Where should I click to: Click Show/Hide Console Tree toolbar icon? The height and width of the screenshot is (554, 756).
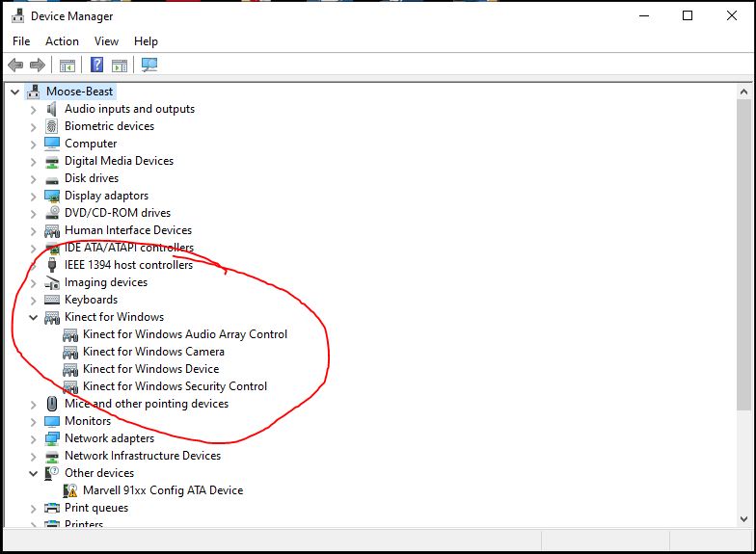[67, 66]
